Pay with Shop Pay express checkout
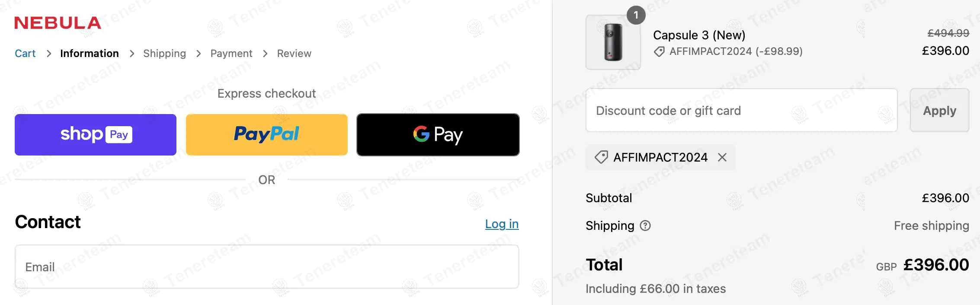The image size is (980, 305). click(96, 135)
